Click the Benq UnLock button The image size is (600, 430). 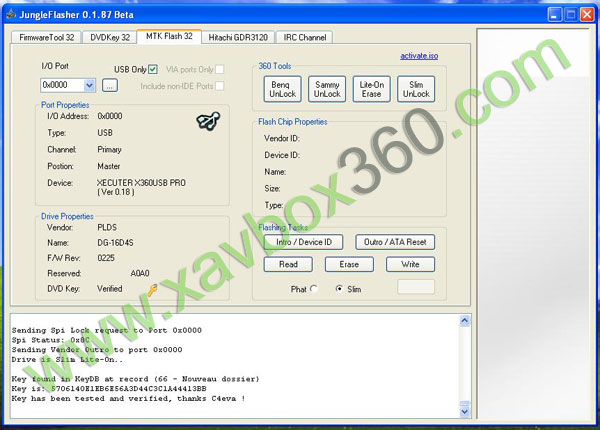283,89
